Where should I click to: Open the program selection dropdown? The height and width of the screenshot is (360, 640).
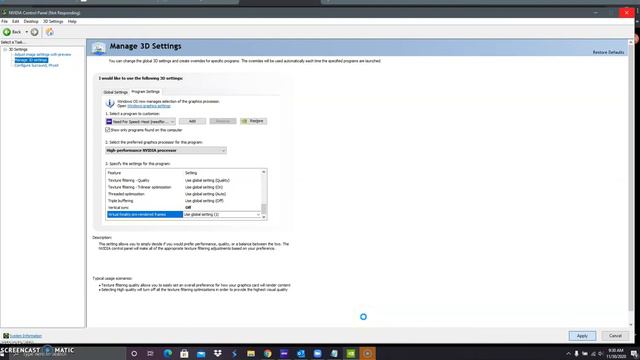click(140, 122)
